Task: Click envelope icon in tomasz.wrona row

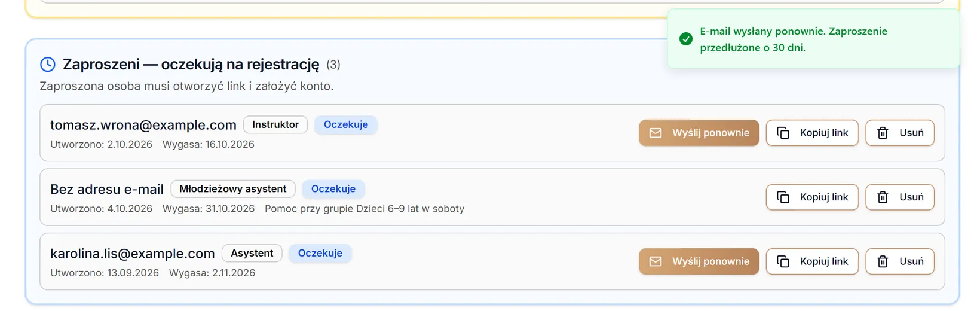Action: (656, 133)
